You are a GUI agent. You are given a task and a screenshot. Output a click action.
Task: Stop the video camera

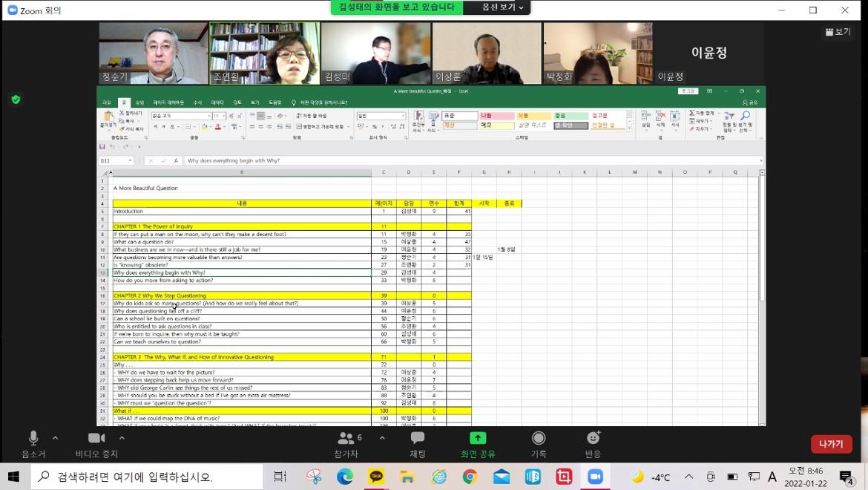click(96, 439)
